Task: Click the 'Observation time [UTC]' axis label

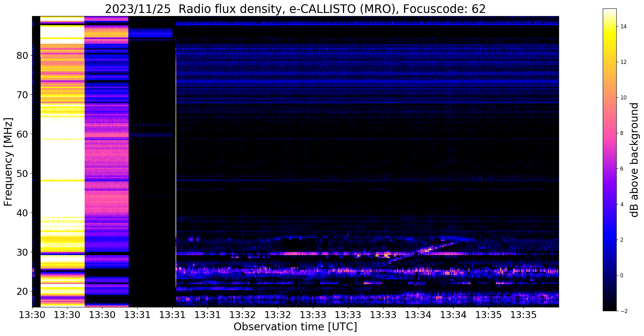Action: [x=295, y=327]
